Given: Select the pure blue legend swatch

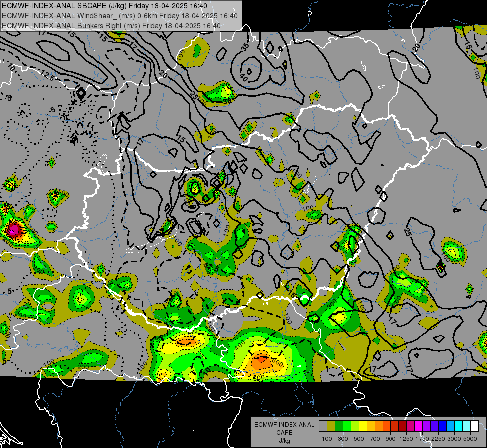Looking at the screenshot, I should coord(443,426).
